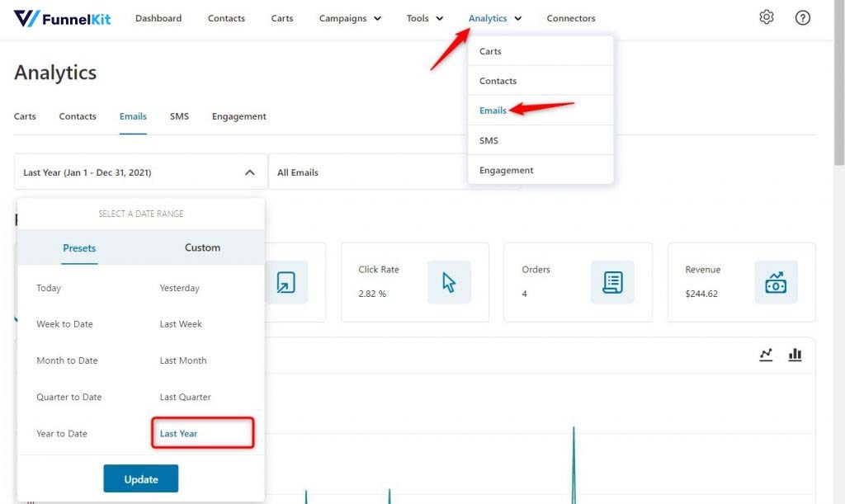Choose Carts from the Analytics dropdown

(x=541, y=51)
